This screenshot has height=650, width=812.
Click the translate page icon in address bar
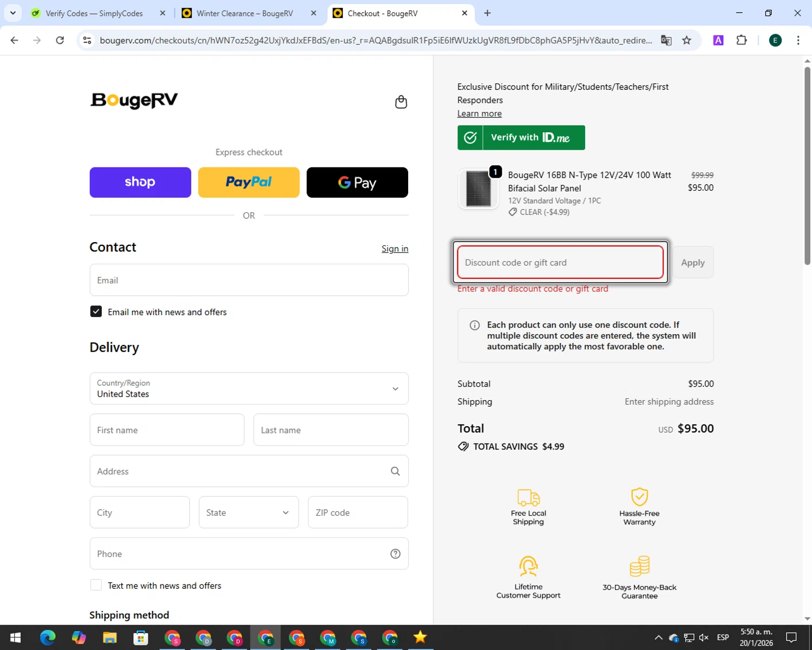pyautogui.click(x=666, y=40)
